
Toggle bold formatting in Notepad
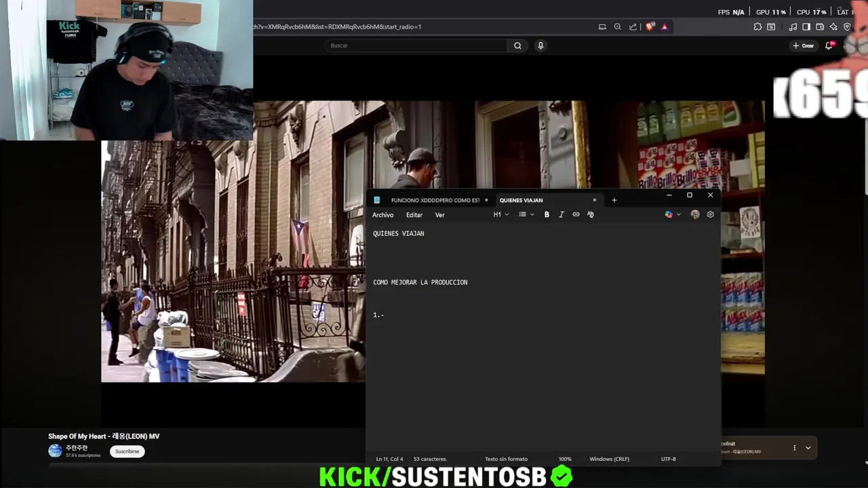click(547, 215)
